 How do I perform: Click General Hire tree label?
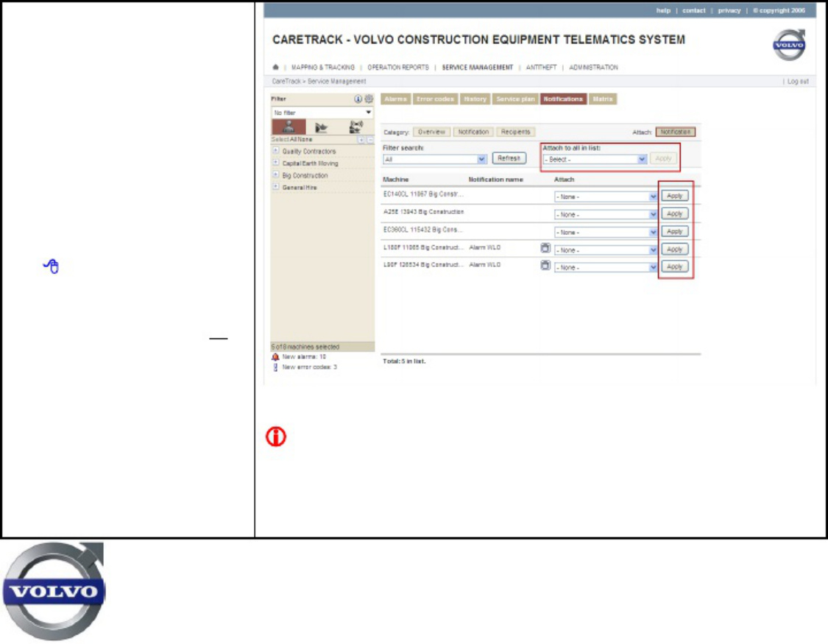[x=300, y=188]
